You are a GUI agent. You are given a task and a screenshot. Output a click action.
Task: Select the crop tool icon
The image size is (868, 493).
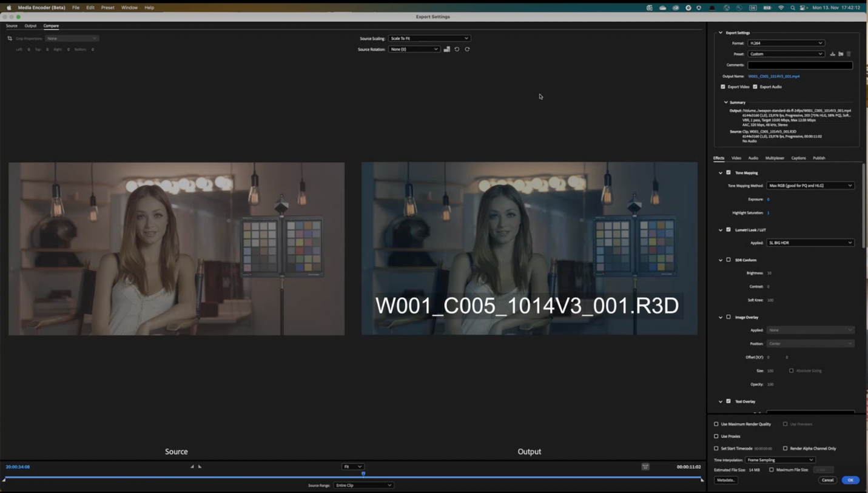[x=9, y=38]
